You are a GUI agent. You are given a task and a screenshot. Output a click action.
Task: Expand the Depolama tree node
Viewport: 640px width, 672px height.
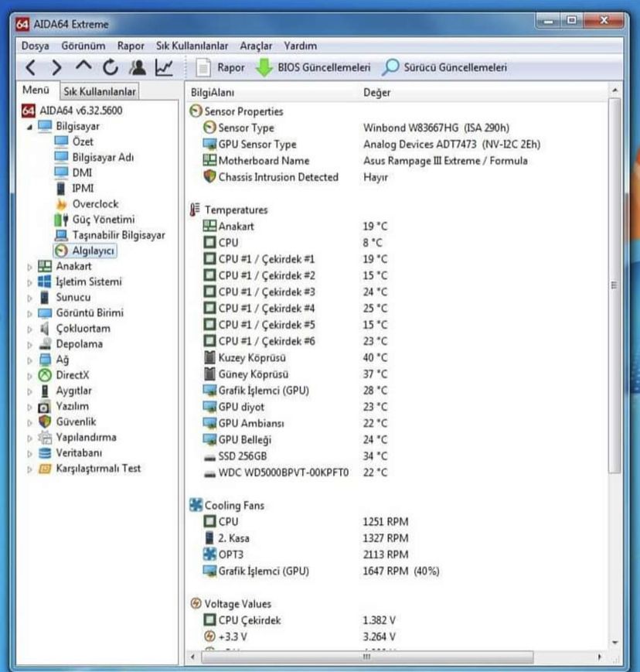[x=29, y=345]
